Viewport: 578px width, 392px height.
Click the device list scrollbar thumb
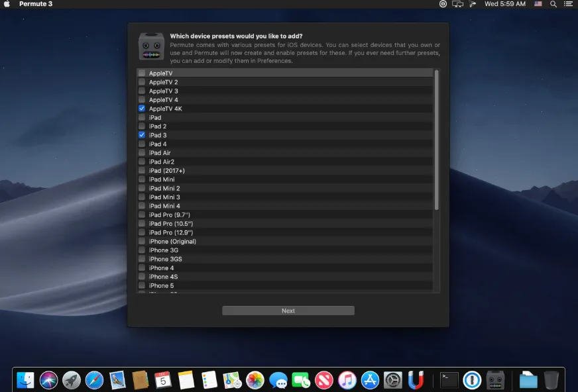[436, 140]
